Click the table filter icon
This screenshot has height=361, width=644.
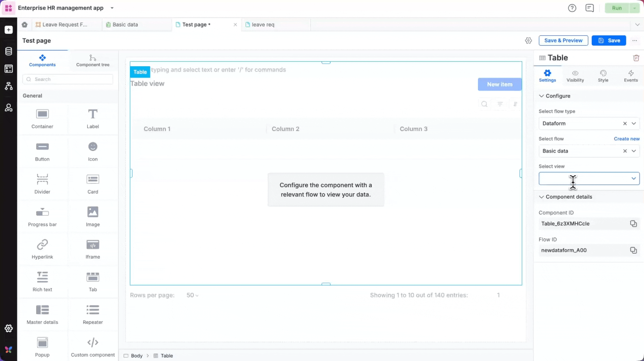point(500,104)
